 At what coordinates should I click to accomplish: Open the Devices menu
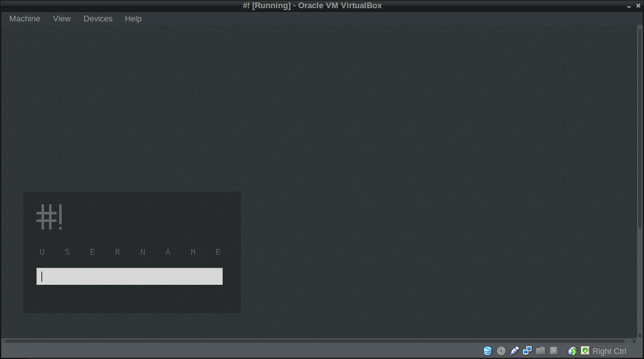point(97,19)
